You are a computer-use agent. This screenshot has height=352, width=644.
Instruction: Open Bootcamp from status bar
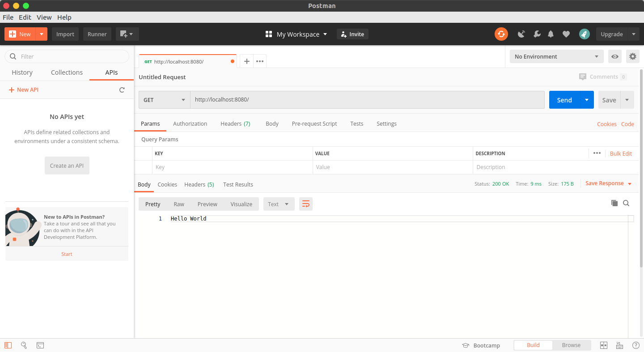481,345
